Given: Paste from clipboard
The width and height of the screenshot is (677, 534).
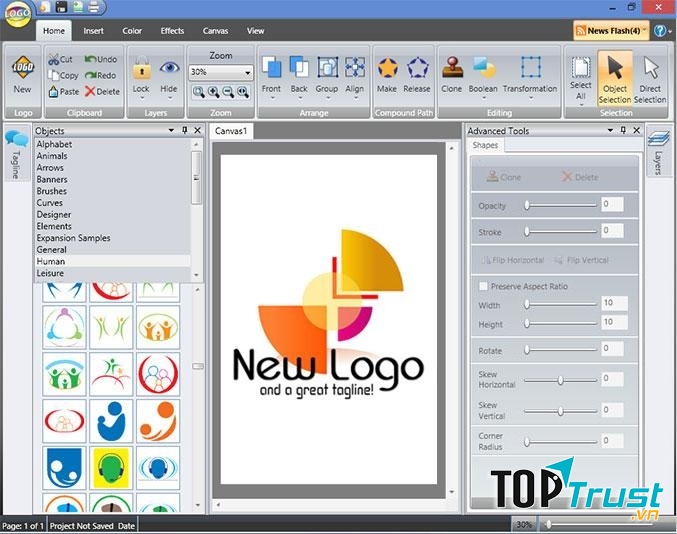Looking at the screenshot, I should [63, 91].
